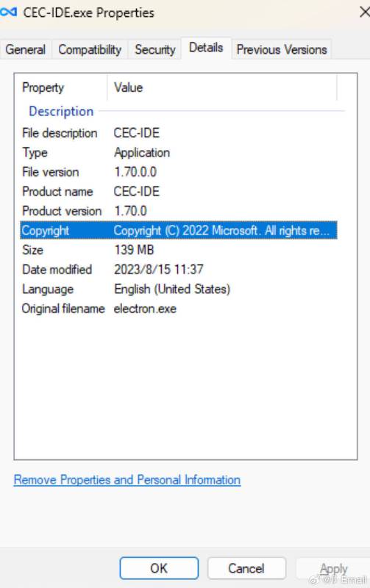Viewport: 370px width, 588px height.
Task: Switch to the General tab
Action: point(25,49)
